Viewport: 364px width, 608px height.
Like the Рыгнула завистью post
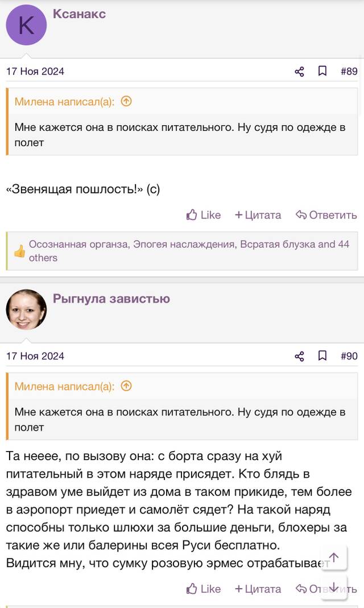click(x=204, y=589)
